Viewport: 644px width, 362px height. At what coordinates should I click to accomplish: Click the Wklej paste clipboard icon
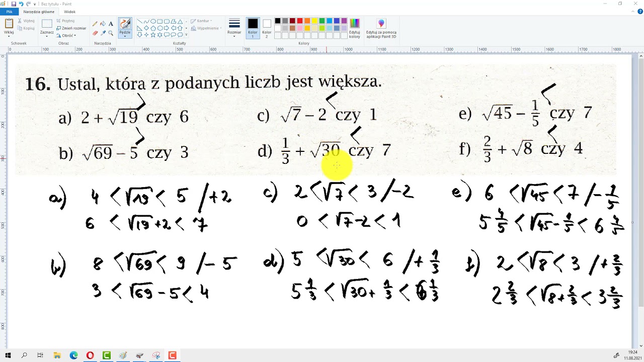tap(9, 24)
